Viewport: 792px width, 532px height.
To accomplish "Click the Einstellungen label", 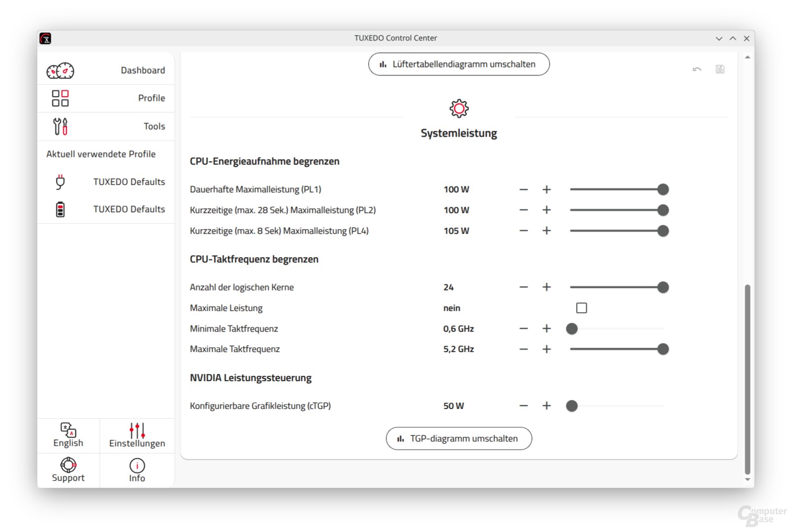I will [137, 443].
